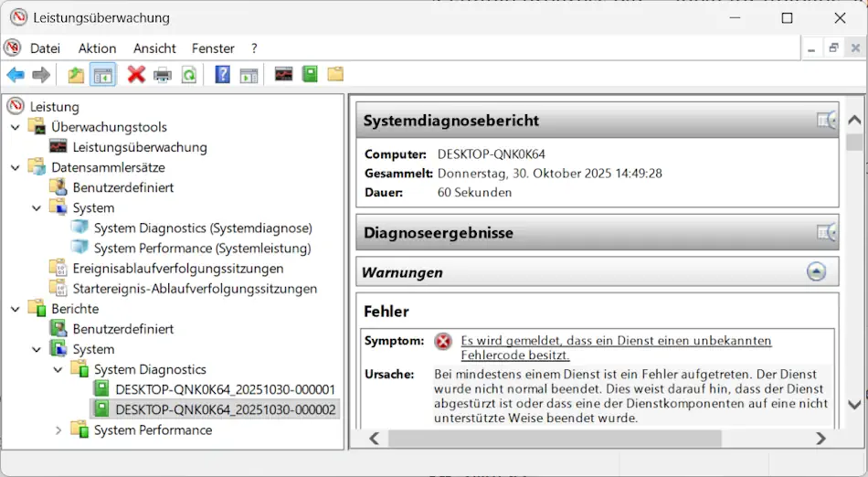Click computer name DESKTOP-QNK0K64 in report

(491, 154)
